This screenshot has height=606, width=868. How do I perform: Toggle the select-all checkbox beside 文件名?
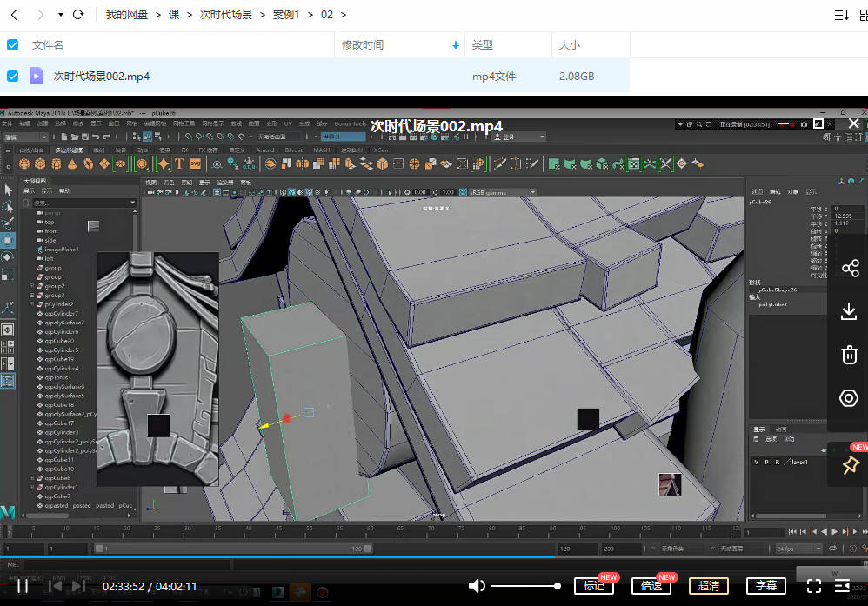pyautogui.click(x=13, y=44)
